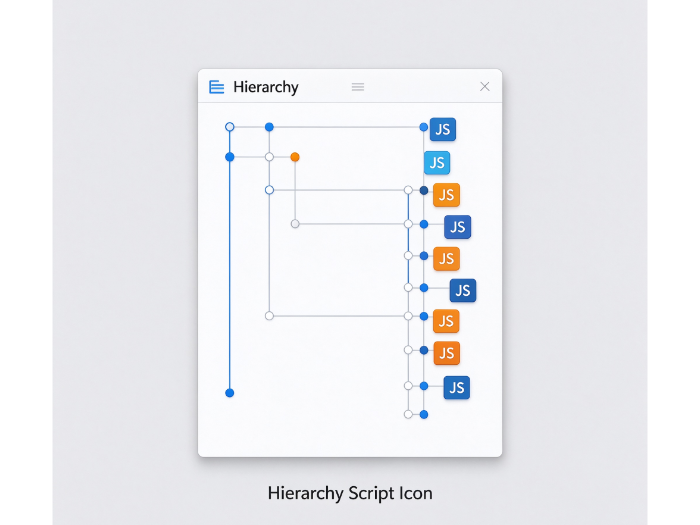
Task: Click the filled blue node at bottom of leftmost line
Action: tap(229, 393)
